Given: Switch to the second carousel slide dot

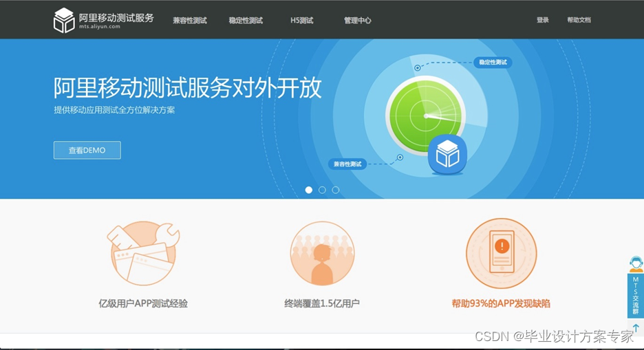Looking at the screenshot, I should [x=323, y=190].
